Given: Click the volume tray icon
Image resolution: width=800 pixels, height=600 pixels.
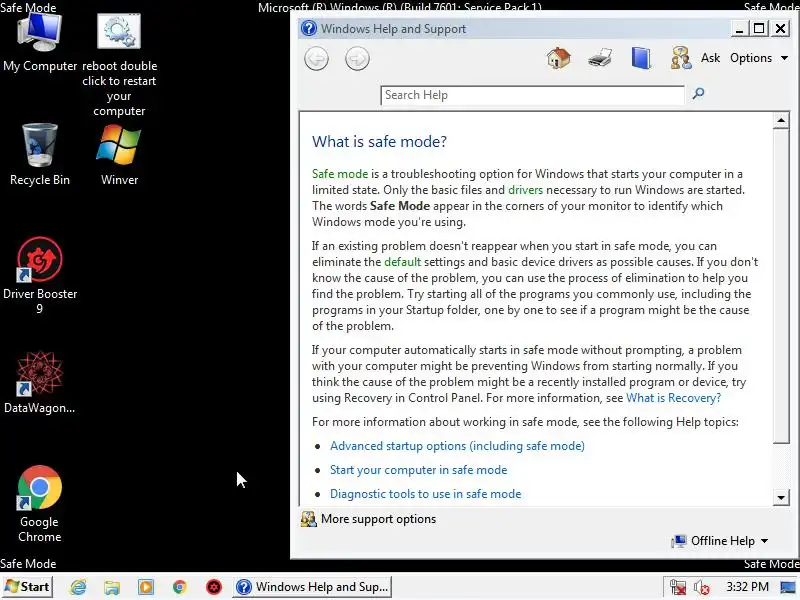Looking at the screenshot, I should [702, 587].
